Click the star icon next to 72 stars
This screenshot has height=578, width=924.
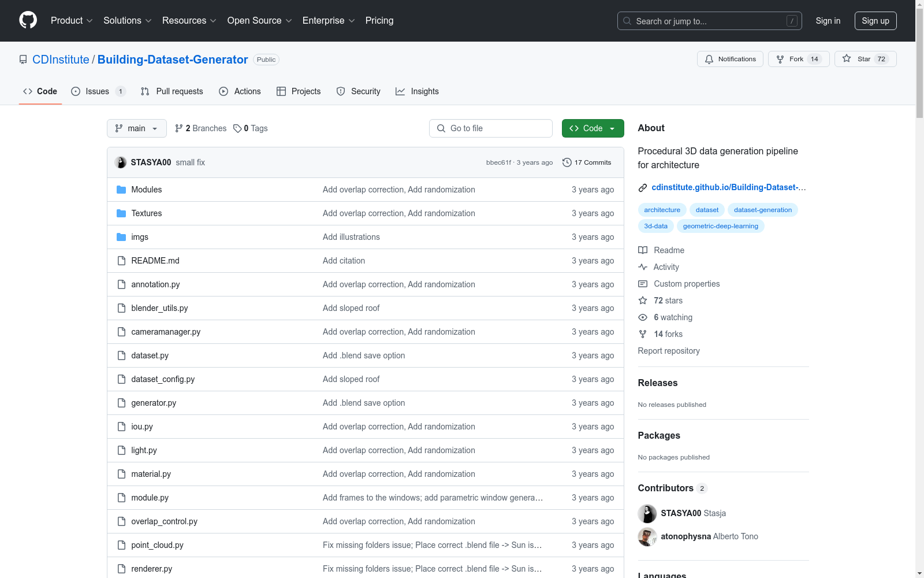tap(643, 301)
